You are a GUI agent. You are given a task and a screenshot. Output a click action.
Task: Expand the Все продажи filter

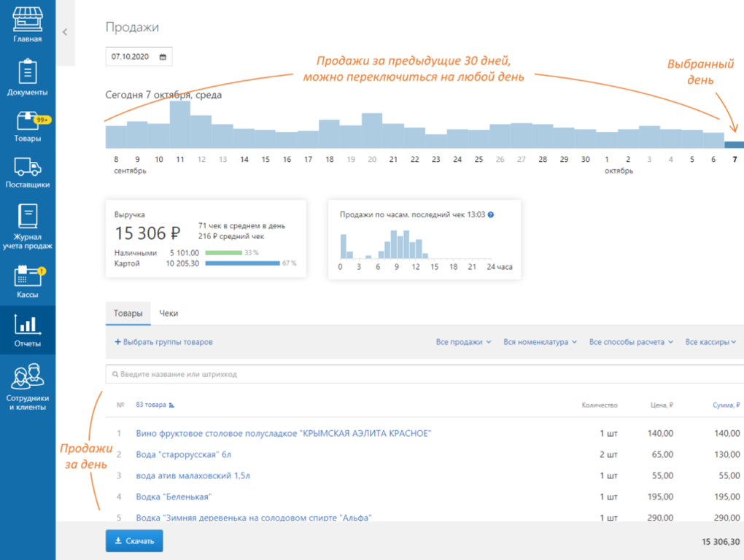point(463,342)
